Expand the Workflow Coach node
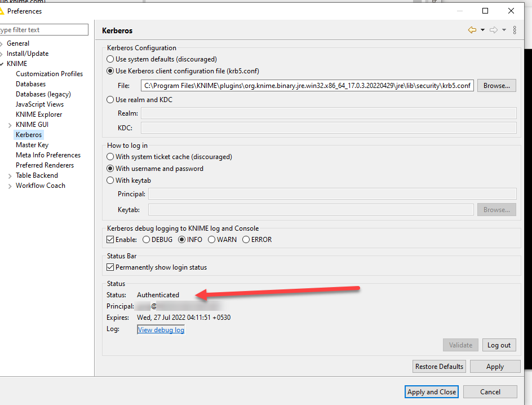The image size is (532, 405). point(10,186)
